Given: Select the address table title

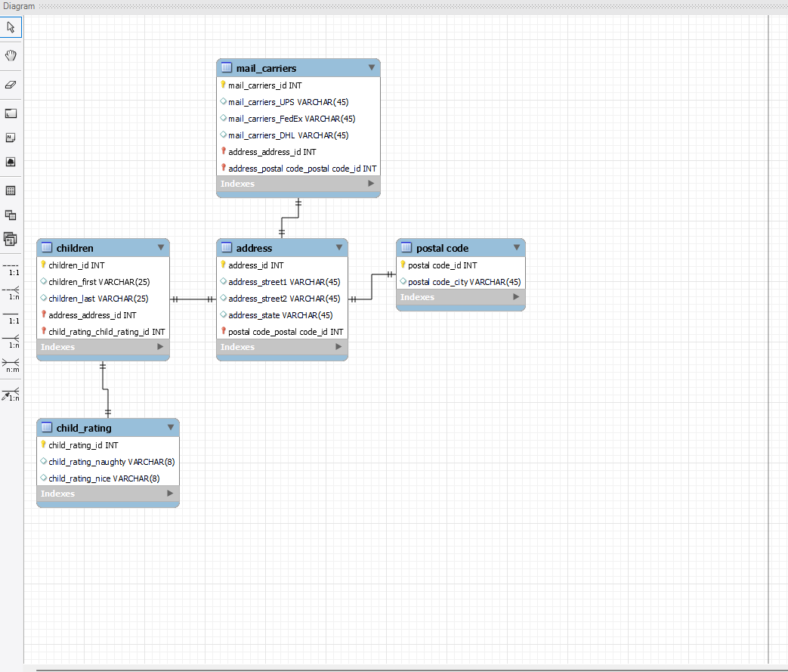Looking at the screenshot, I should click(255, 248).
